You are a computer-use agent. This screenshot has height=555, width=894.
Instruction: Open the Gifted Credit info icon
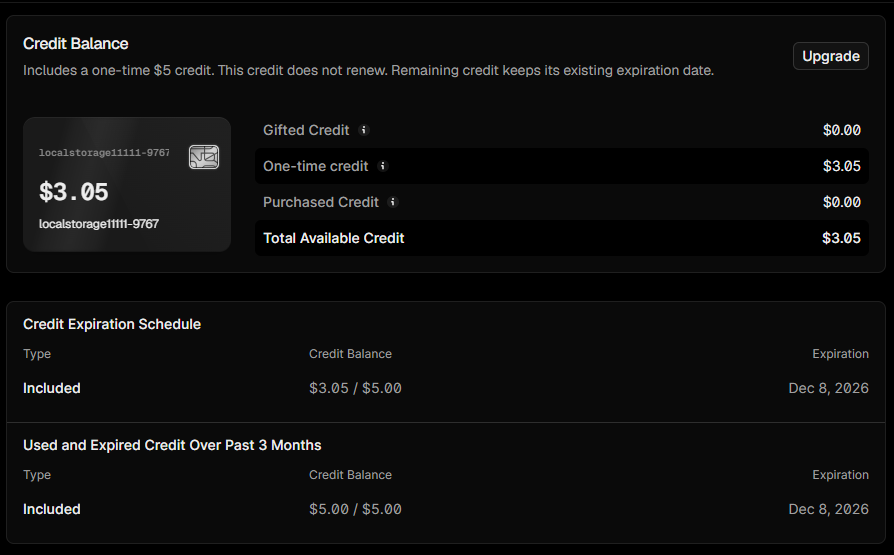pos(364,130)
